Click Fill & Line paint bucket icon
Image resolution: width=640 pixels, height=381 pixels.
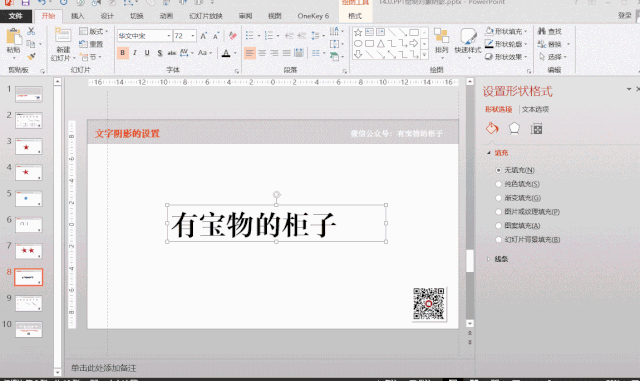coord(492,129)
